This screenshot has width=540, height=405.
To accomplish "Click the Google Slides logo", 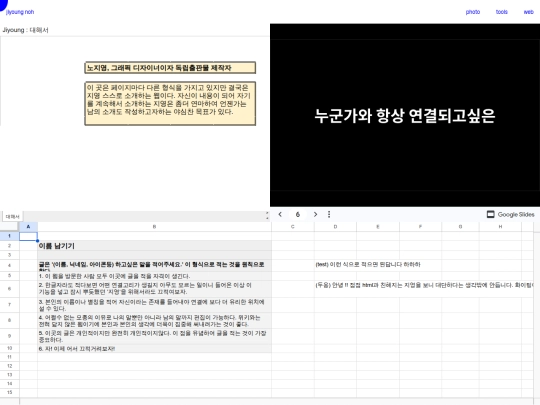I will coord(510,214).
